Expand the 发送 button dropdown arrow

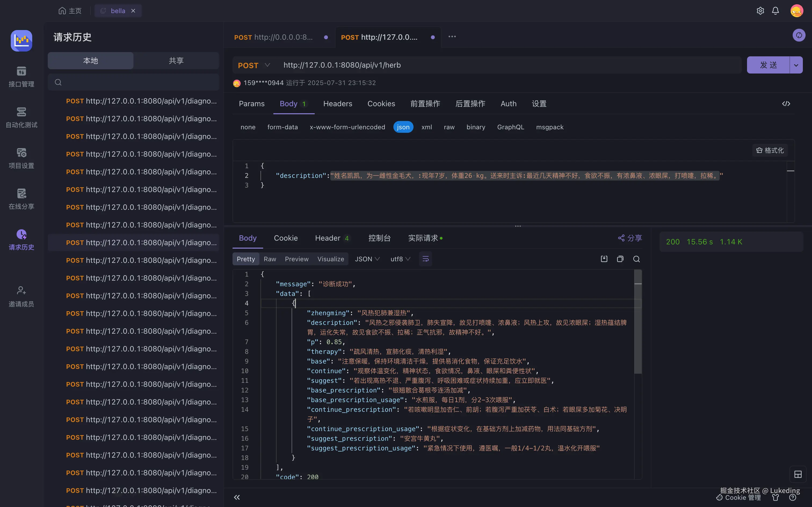tap(796, 65)
